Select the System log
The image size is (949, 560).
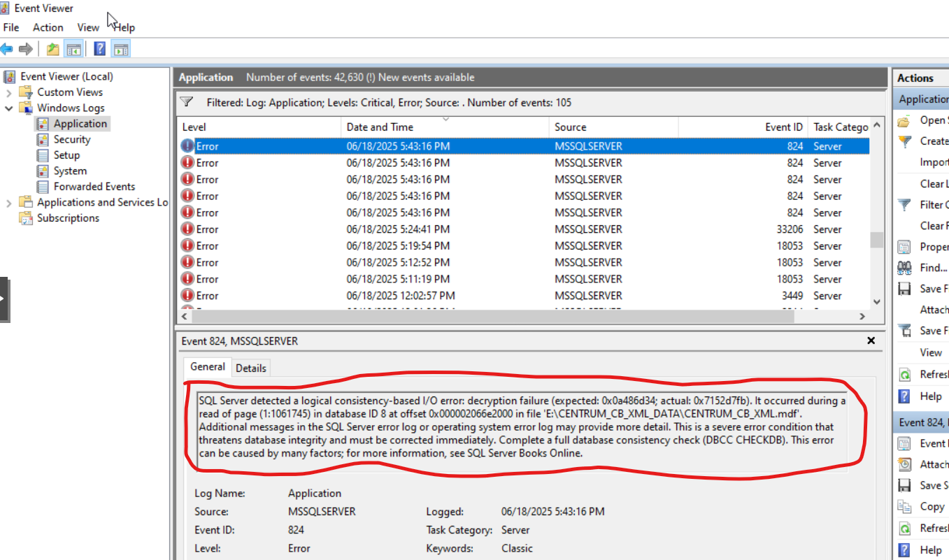(70, 171)
